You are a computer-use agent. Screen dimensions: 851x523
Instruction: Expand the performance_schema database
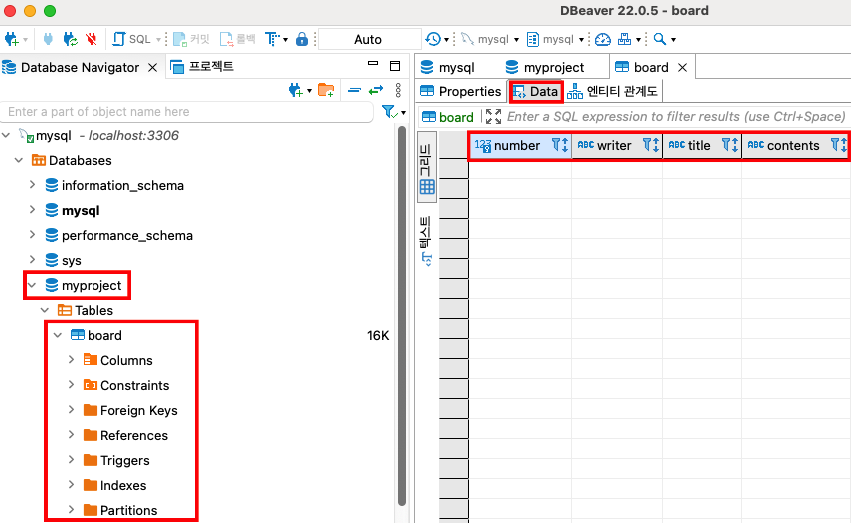[x=33, y=235]
